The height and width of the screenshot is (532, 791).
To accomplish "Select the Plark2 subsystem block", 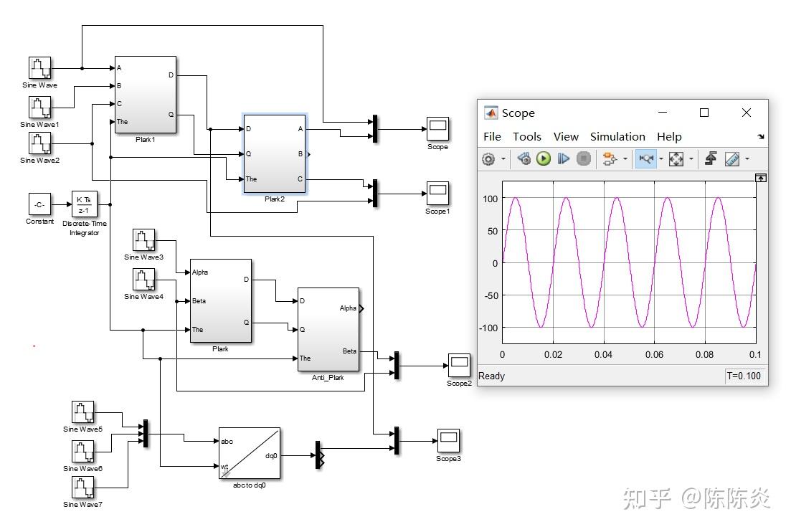I will click(x=275, y=154).
